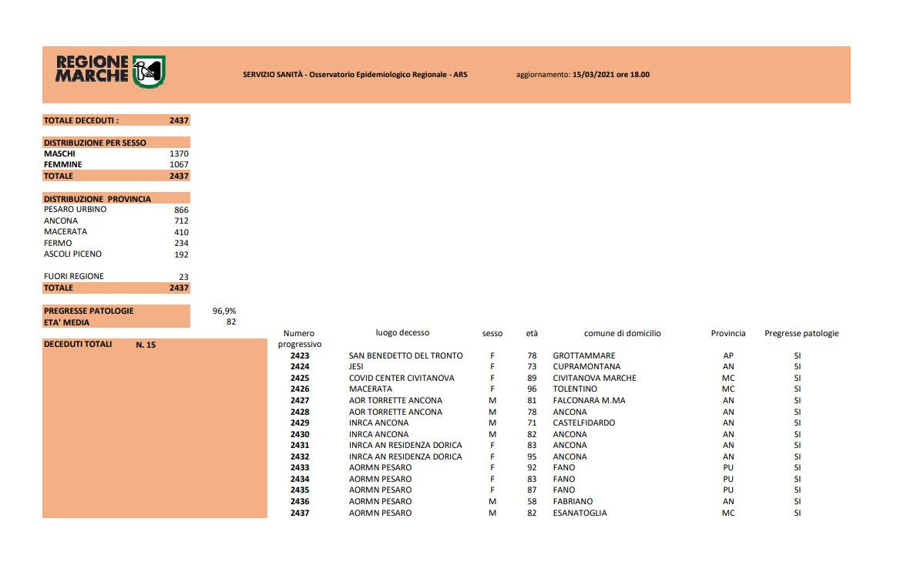The image size is (924, 569).
Task: Click 'SAN BENEDETTO DEL TRONTO' death location
Action: click(x=406, y=355)
